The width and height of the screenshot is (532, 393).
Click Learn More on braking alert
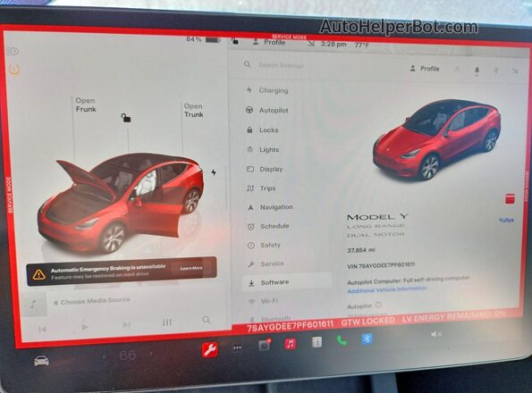coord(191,268)
